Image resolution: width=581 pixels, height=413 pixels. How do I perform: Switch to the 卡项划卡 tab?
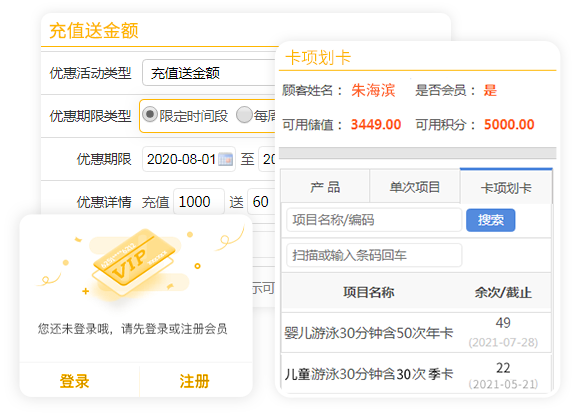click(x=506, y=187)
